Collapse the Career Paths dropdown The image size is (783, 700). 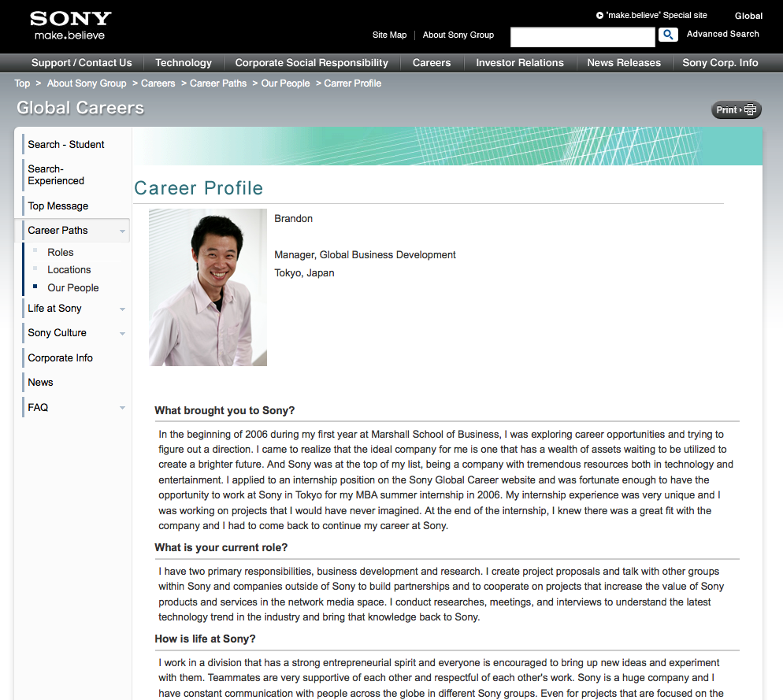[x=121, y=230]
